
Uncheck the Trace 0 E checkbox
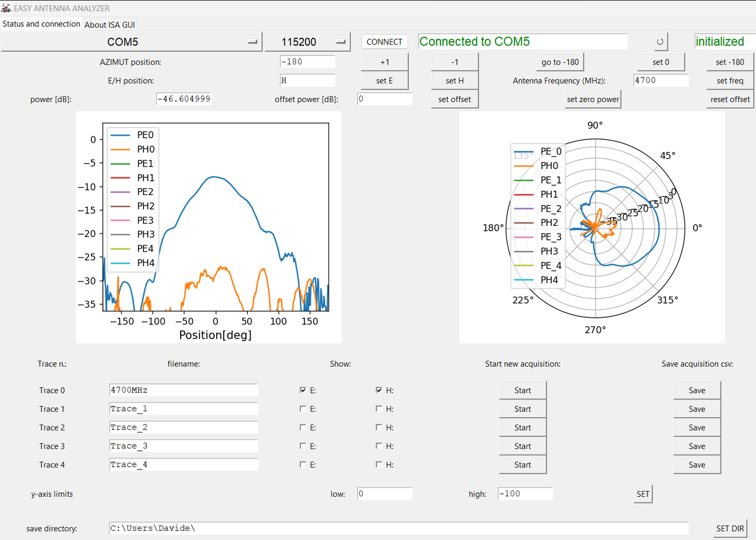[x=303, y=390]
